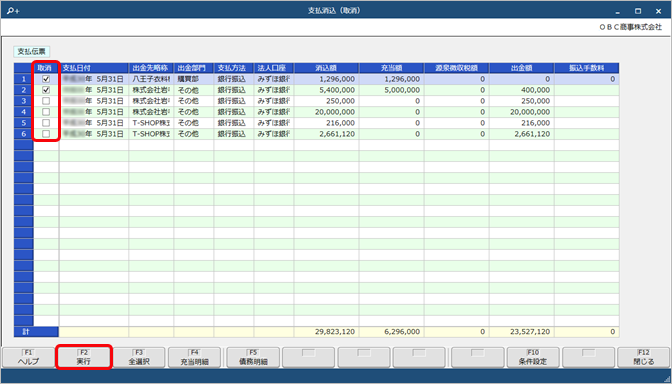Click the F12 閉じる button
Viewport: 672px width, 384px height.
(644, 357)
